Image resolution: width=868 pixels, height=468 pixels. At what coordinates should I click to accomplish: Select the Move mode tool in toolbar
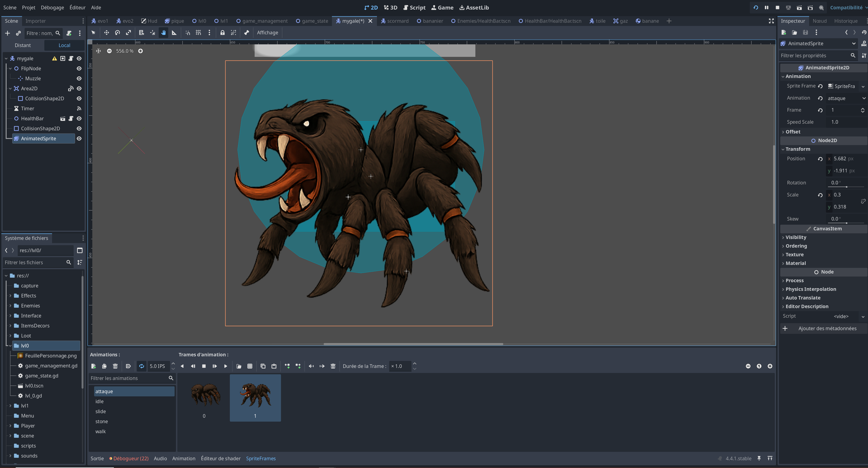[x=106, y=33]
